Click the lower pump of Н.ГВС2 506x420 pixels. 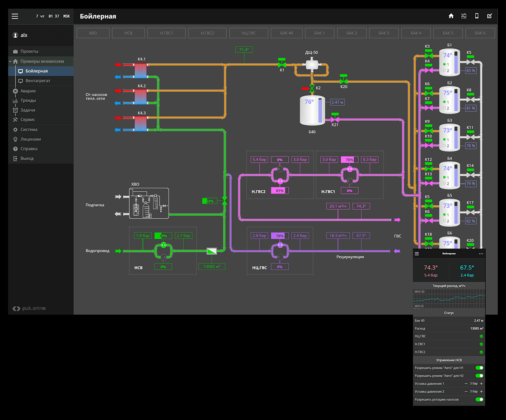pyautogui.click(x=280, y=181)
